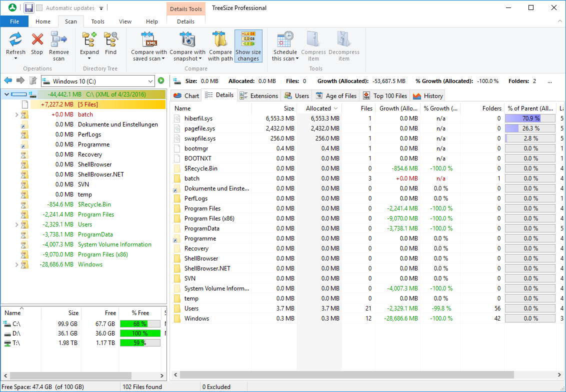Click the back navigation arrow
The height and width of the screenshot is (392, 566).
pos(8,81)
